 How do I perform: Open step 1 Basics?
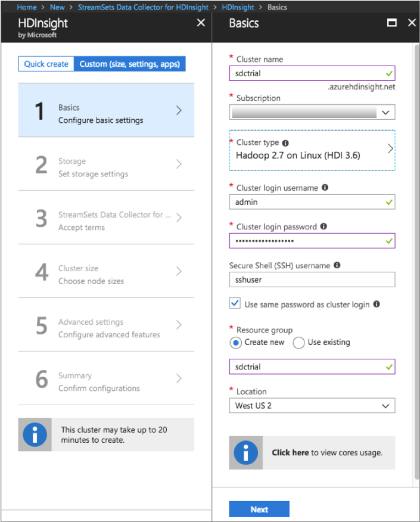tap(106, 110)
